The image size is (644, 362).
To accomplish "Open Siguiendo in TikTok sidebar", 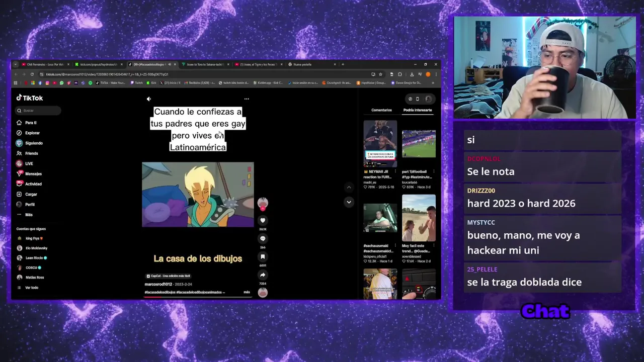I will [30, 143].
